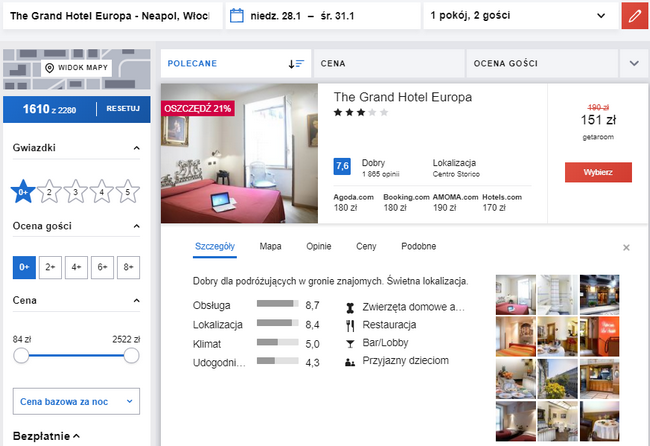Click the hotel destination search field
This screenshot has width=650, height=446.
[112, 16]
